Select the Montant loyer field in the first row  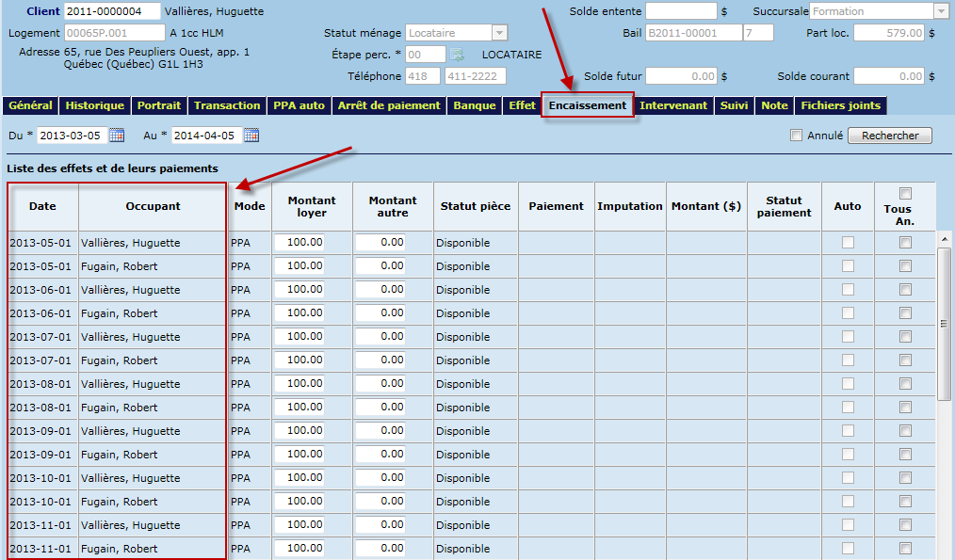click(x=299, y=243)
